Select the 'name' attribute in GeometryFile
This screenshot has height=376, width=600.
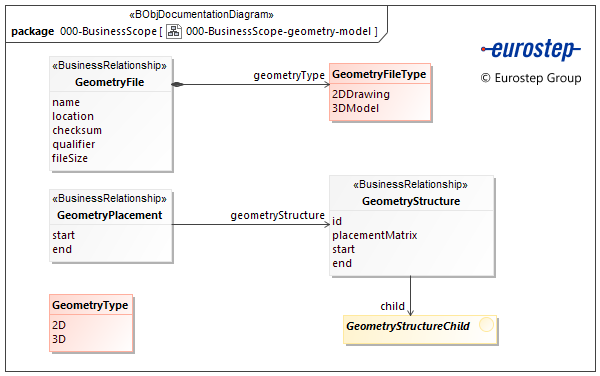66,103
